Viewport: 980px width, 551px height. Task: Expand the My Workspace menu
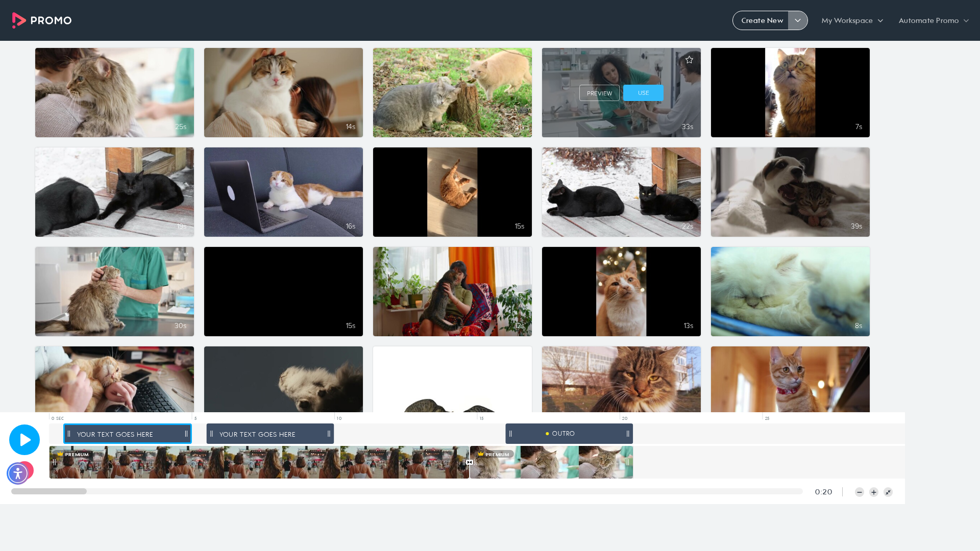tap(852, 20)
